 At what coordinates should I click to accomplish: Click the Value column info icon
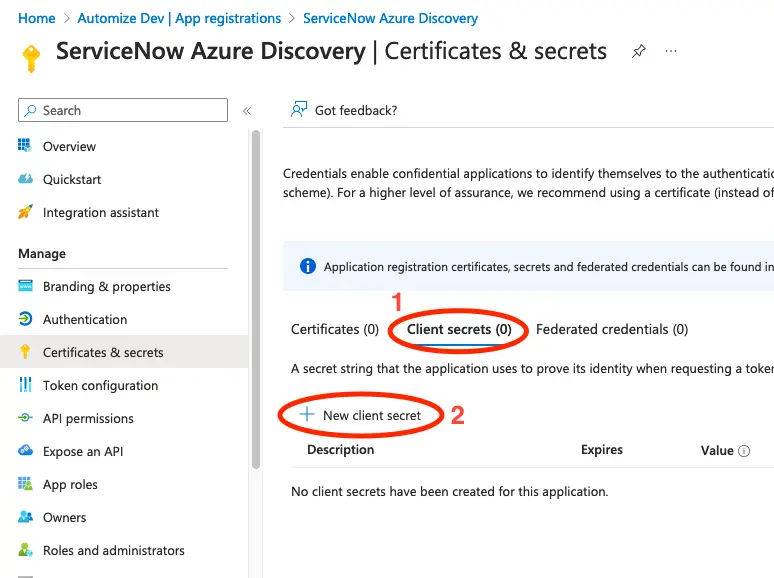[744, 451]
